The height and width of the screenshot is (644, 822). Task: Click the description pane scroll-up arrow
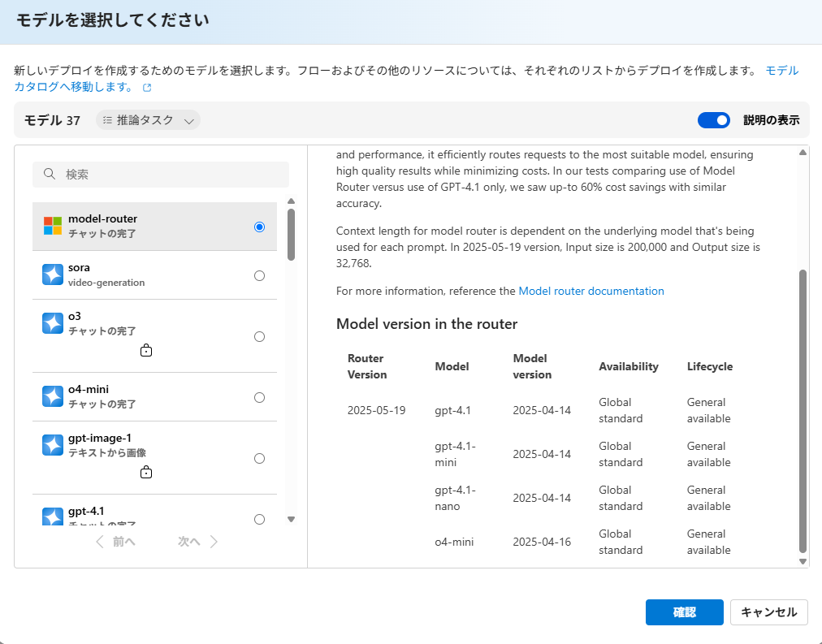(803, 153)
